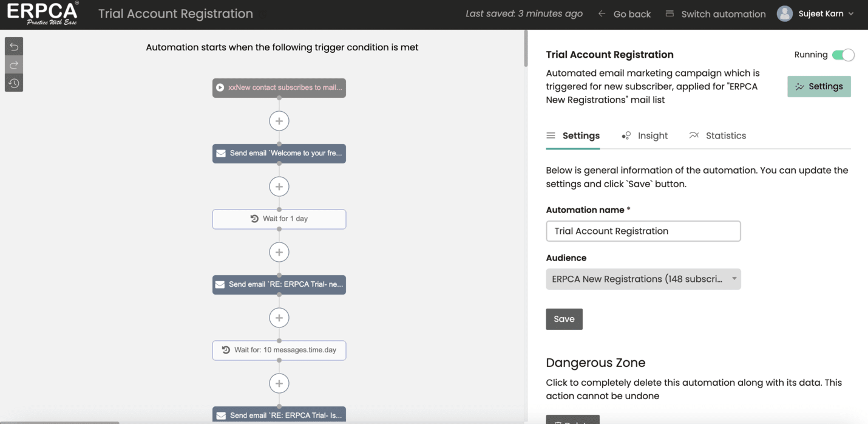Switch to the Settings tab
This screenshot has width=868, height=424.
point(573,136)
